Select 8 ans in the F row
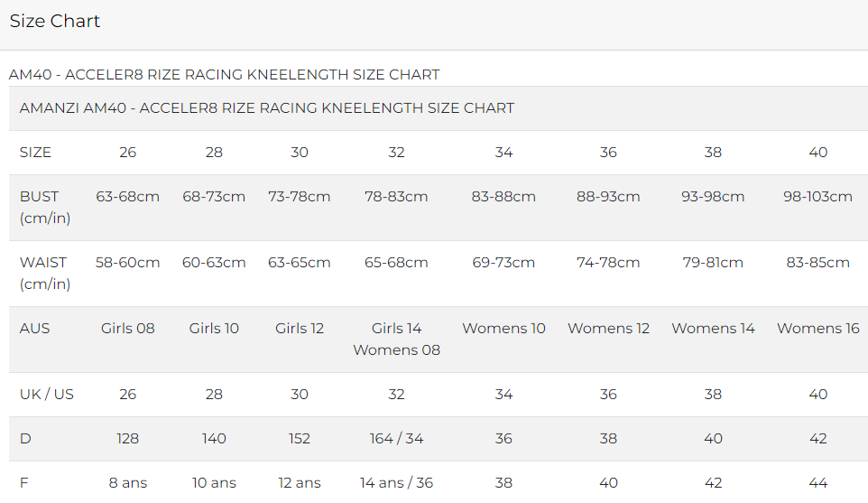Viewport: 868px width, 503px height. (x=128, y=483)
